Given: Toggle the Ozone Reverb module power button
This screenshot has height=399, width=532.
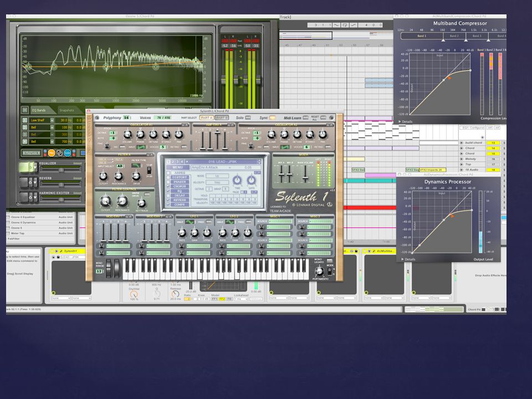Looking at the screenshot, I should pos(30,182).
